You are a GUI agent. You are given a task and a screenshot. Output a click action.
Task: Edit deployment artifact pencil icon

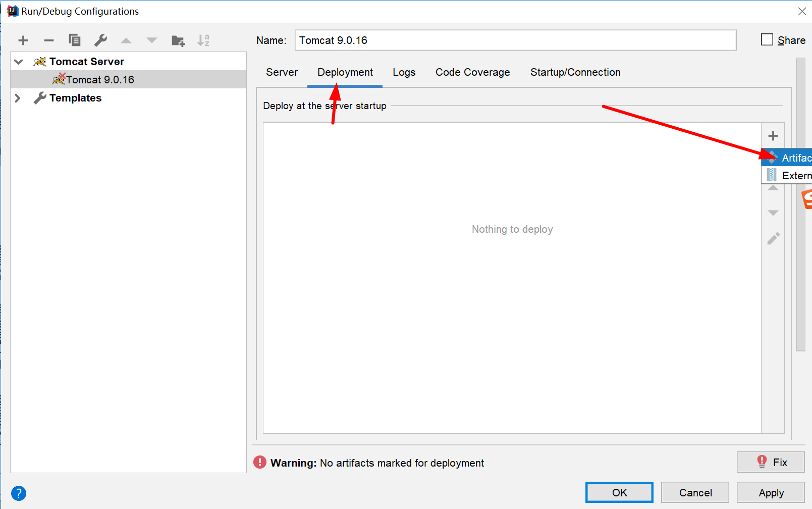[773, 238]
